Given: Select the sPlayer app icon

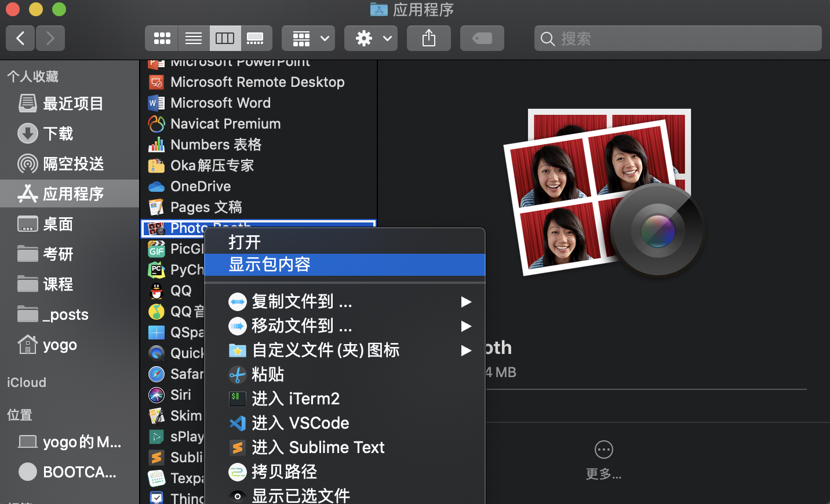Looking at the screenshot, I should click(156, 437).
